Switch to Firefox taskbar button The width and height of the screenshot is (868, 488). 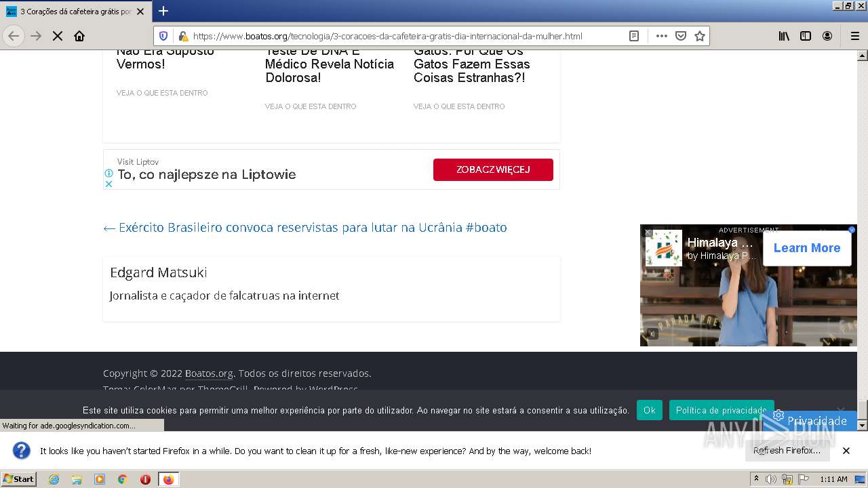[x=169, y=479]
